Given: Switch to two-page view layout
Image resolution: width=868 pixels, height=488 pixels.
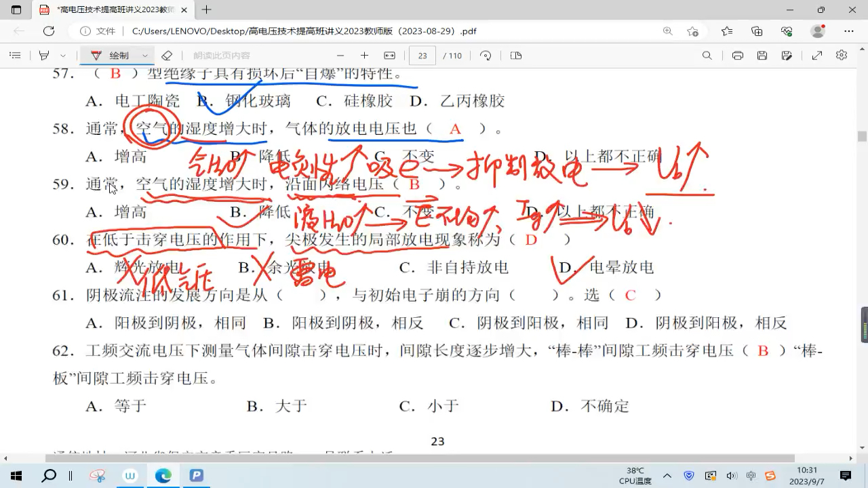Looking at the screenshot, I should point(516,55).
